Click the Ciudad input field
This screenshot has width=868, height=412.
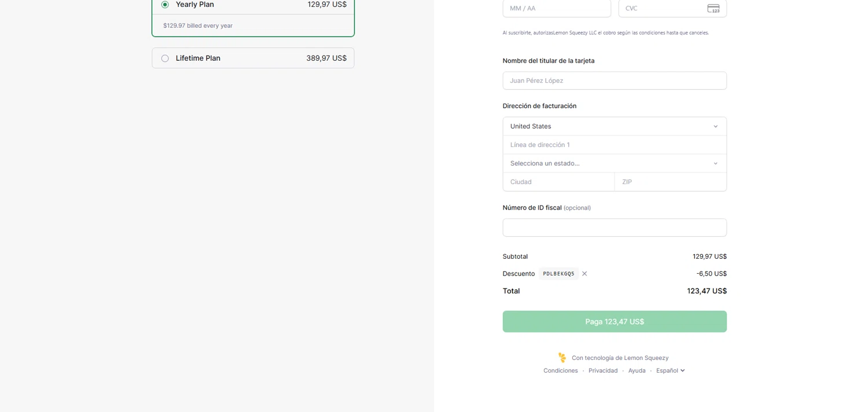tap(558, 182)
